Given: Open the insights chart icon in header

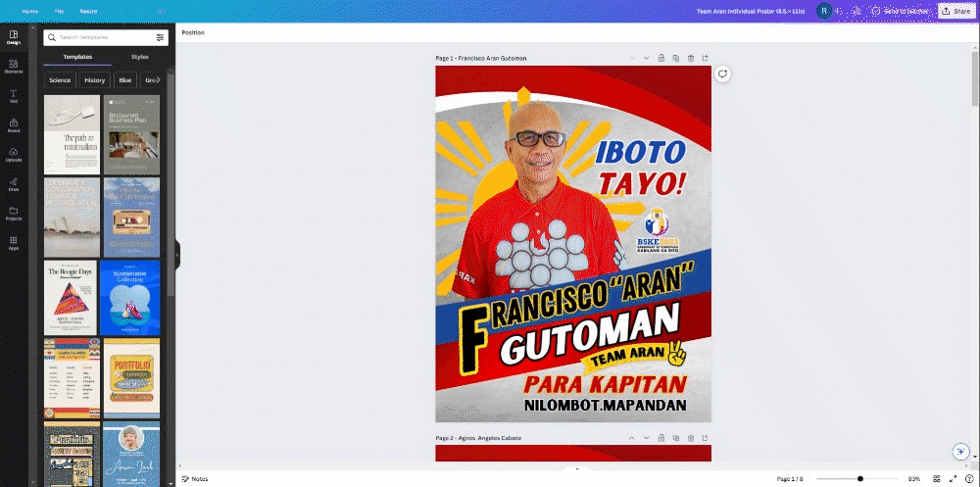Looking at the screenshot, I should click(x=857, y=11).
